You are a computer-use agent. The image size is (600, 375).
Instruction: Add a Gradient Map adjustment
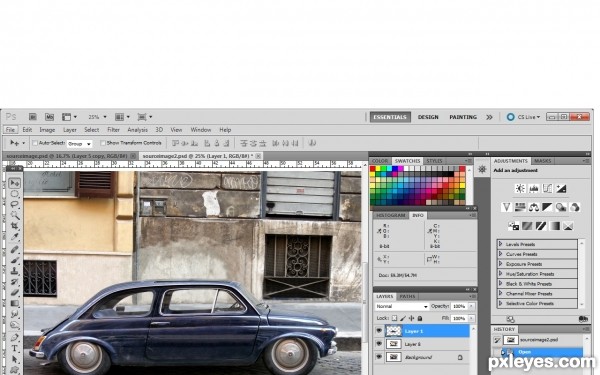(x=554, y=226)
